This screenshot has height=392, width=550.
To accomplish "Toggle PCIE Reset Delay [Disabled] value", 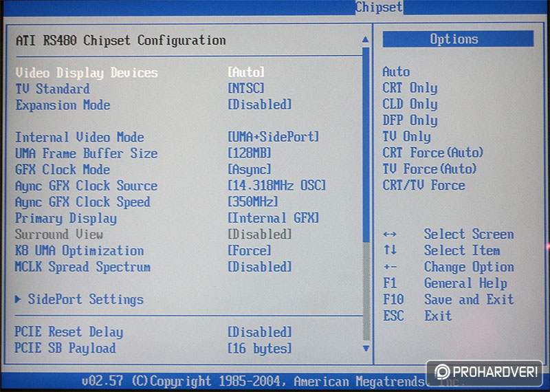I will (260, 331).
